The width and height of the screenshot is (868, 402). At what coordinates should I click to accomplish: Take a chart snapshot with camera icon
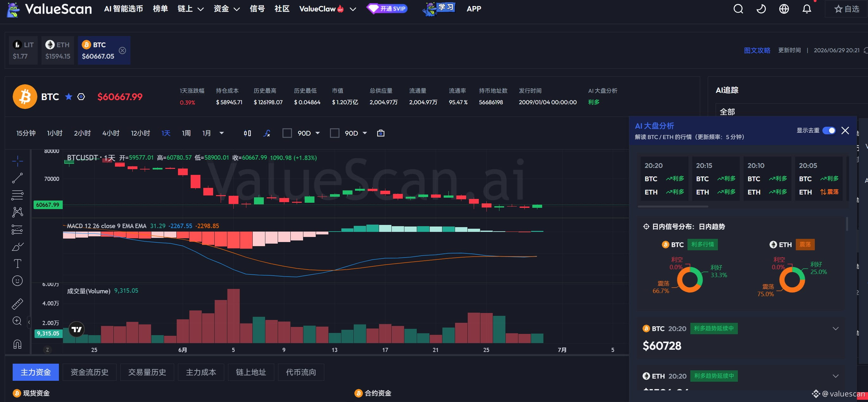381,133
